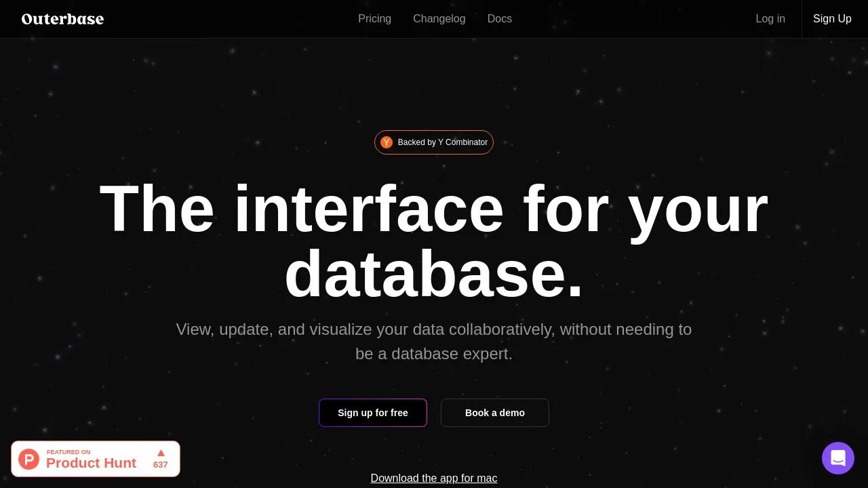Image resolution: width=868 pixels, height=488 pixels.
Task: Click the Backed by Y Combinator text
Action: (442, 142)
